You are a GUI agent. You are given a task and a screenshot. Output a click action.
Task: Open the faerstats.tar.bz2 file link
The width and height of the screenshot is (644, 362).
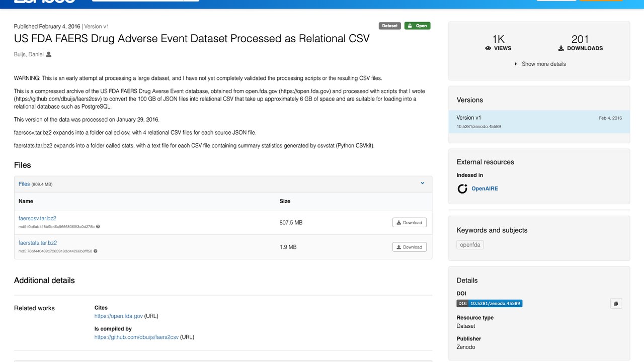point(38,243)
